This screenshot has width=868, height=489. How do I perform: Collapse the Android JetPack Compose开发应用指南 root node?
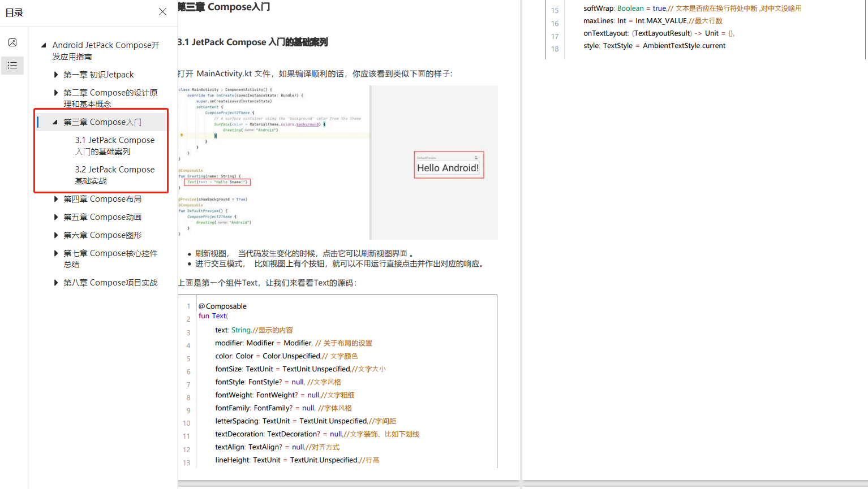coord(44,45)
